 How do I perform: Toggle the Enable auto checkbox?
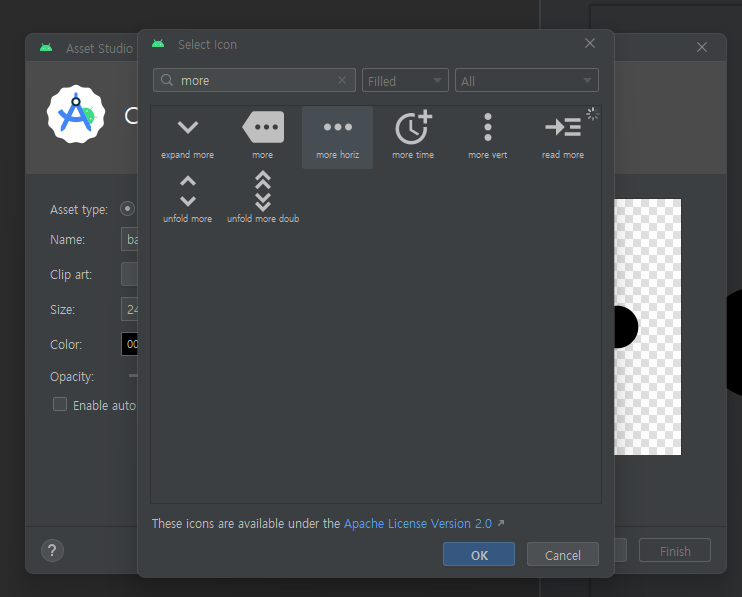click(60, 404)
